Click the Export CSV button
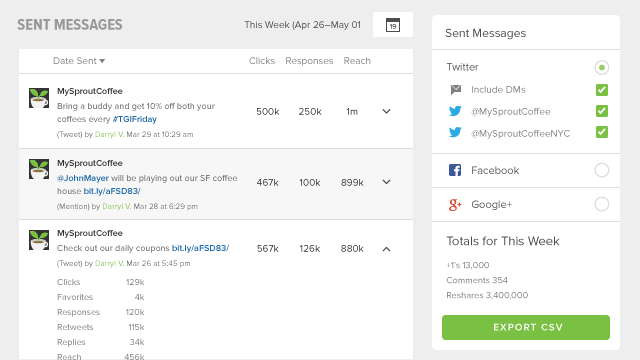 526,327
